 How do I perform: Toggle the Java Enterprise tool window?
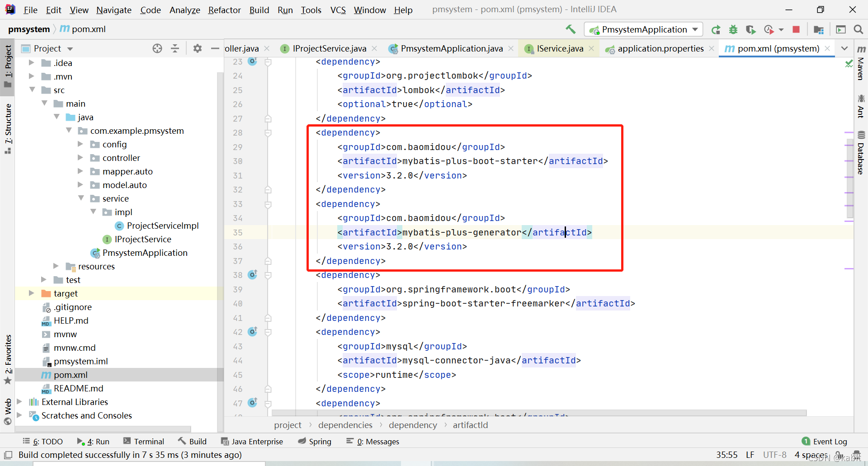(252, 441)
